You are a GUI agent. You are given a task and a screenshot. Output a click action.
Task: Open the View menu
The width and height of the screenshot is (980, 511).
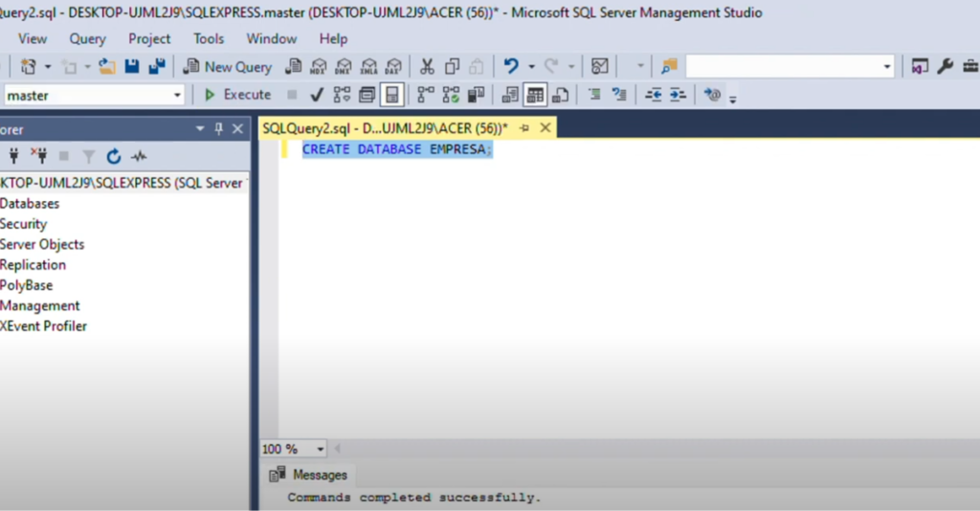tap(33, 38)
